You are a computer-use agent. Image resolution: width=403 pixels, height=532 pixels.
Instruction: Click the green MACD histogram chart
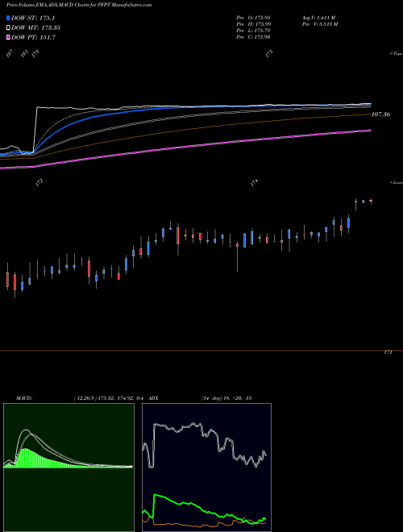pyautogui.click(x=69, y=468)
